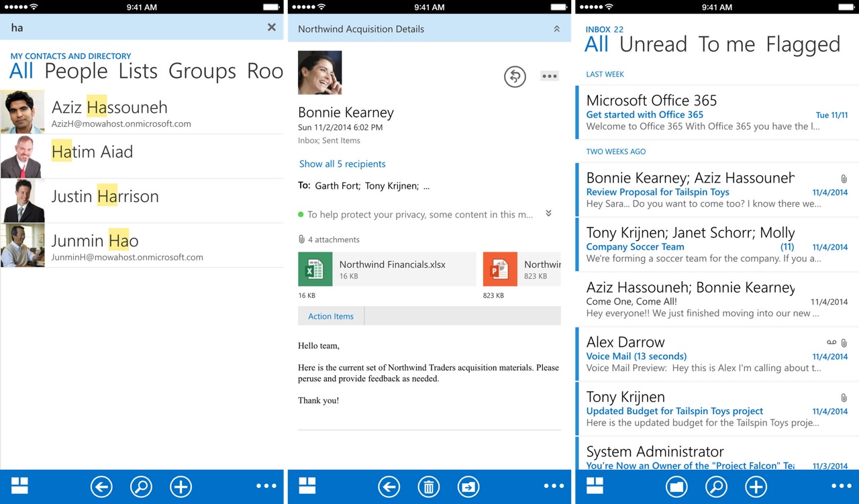Open Aziz Hassouneh contact
This screenshot has width=859, height=504.
coord(142,112)
